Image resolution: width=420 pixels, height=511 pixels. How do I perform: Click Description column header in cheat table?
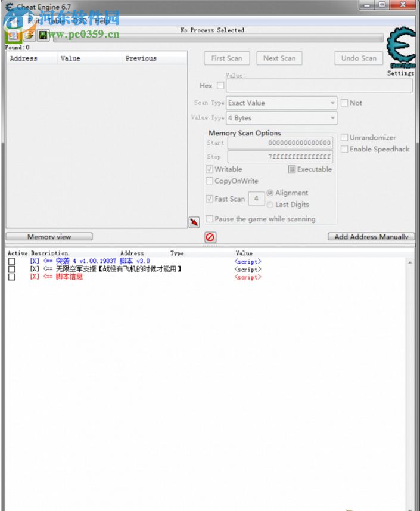(49, 253)
